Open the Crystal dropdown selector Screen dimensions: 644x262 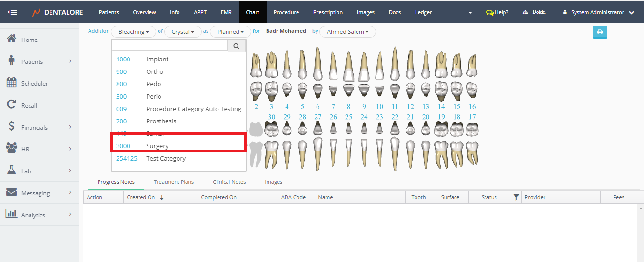[183, 32]
